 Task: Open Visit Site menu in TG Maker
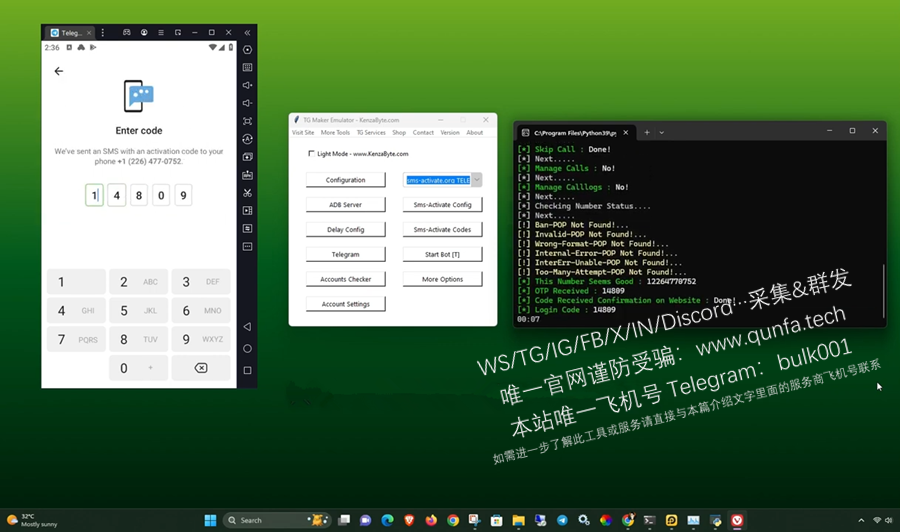[303, 133]
